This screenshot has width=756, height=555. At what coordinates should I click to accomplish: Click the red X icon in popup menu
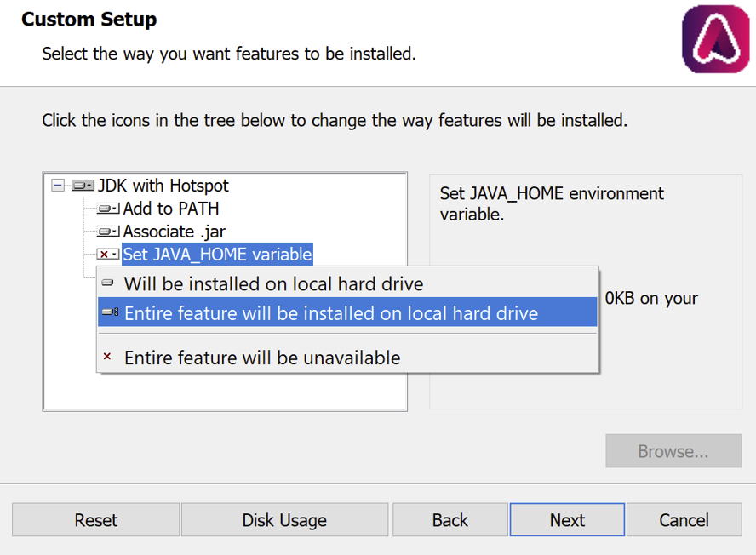pos(107,357)
